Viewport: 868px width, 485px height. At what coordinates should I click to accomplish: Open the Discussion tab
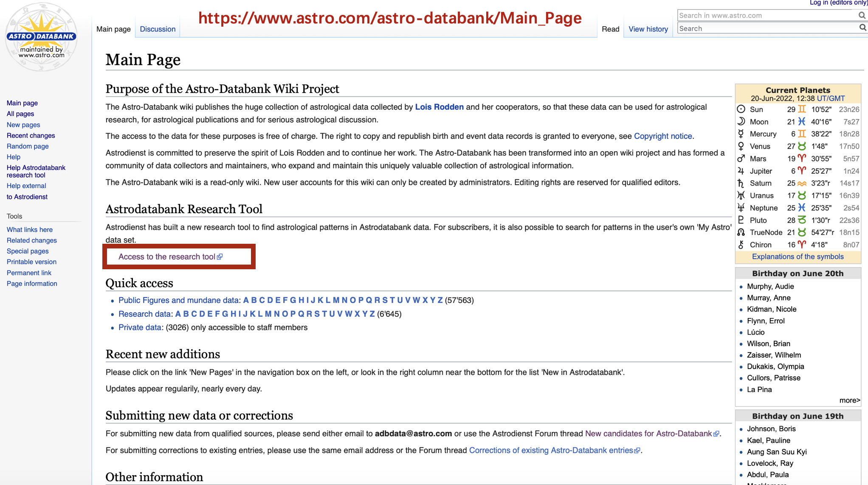158,29
